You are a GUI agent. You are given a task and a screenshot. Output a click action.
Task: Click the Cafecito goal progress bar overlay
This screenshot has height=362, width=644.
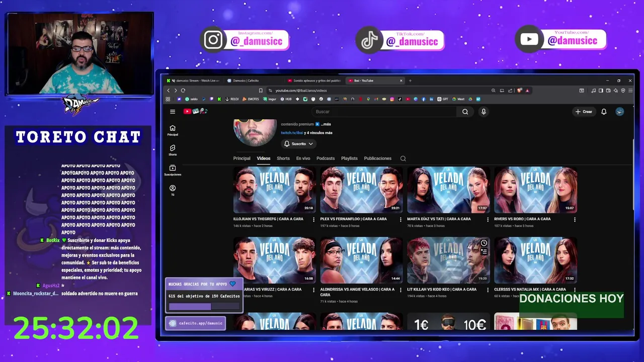pos(204,306)
